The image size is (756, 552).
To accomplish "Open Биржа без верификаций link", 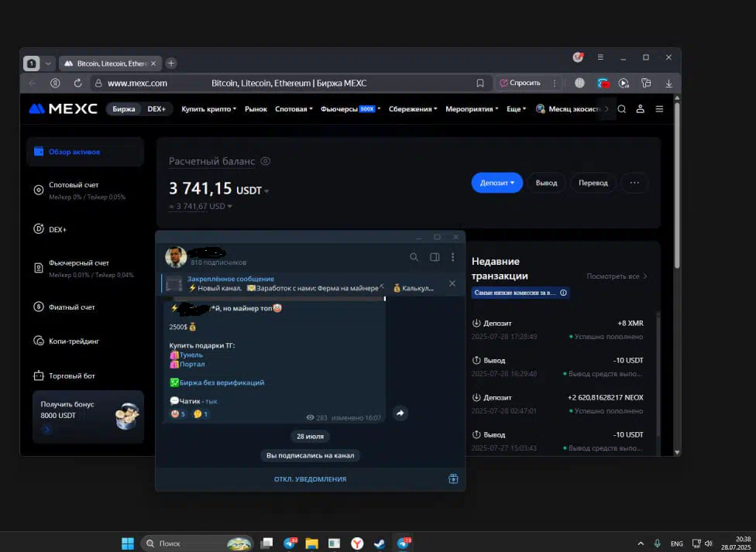I will (222, 382).
